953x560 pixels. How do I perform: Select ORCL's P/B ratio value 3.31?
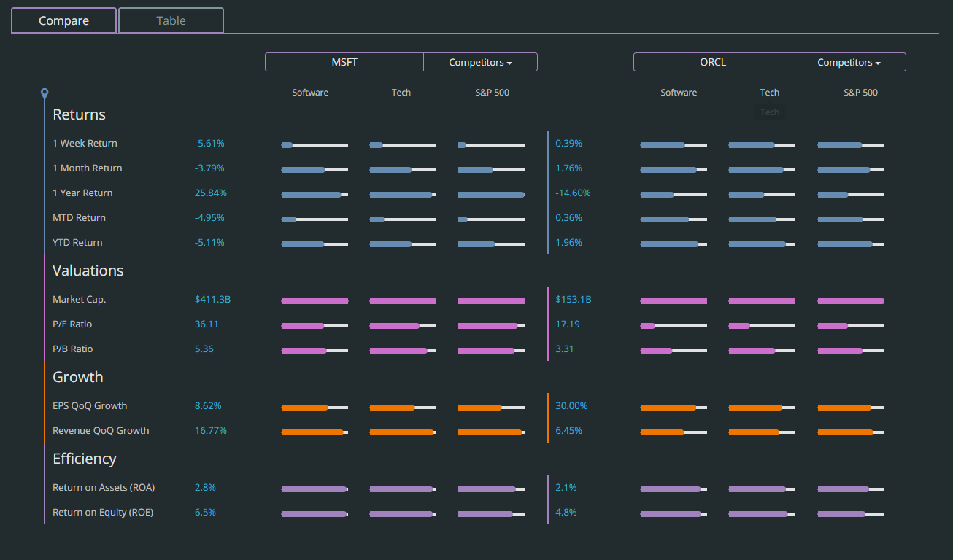pyautogui.click(x=565, y=349)
